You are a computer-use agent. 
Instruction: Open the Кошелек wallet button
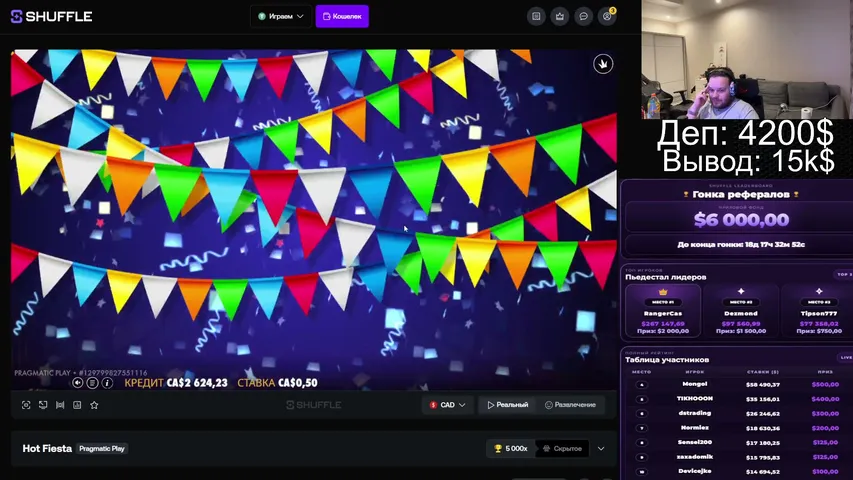[x=342, y=16]
